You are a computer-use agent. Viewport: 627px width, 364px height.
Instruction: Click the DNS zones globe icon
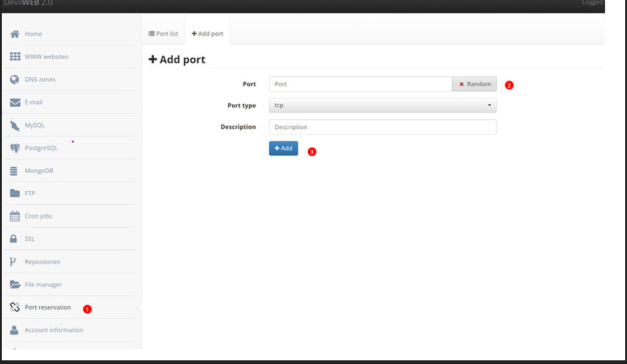(14, 79)
